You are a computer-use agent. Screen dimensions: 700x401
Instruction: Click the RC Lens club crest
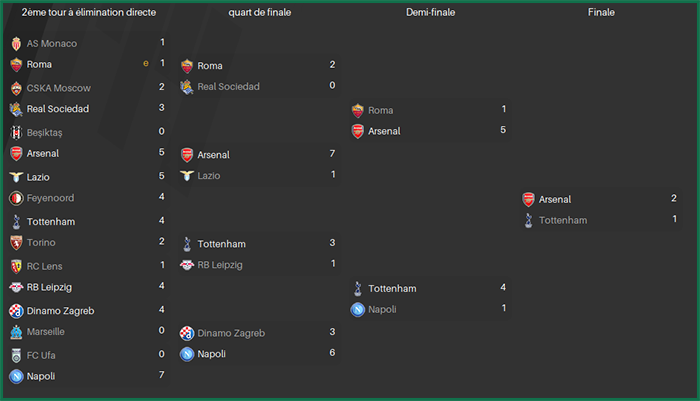click(x=16, y=266)
